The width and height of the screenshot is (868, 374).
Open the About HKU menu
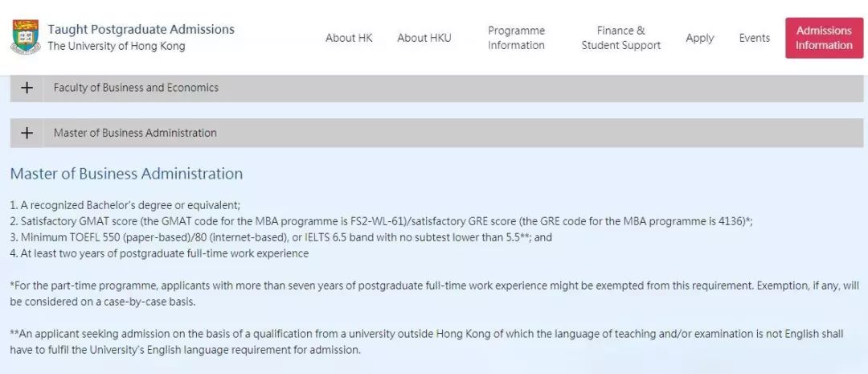(424, 38)
